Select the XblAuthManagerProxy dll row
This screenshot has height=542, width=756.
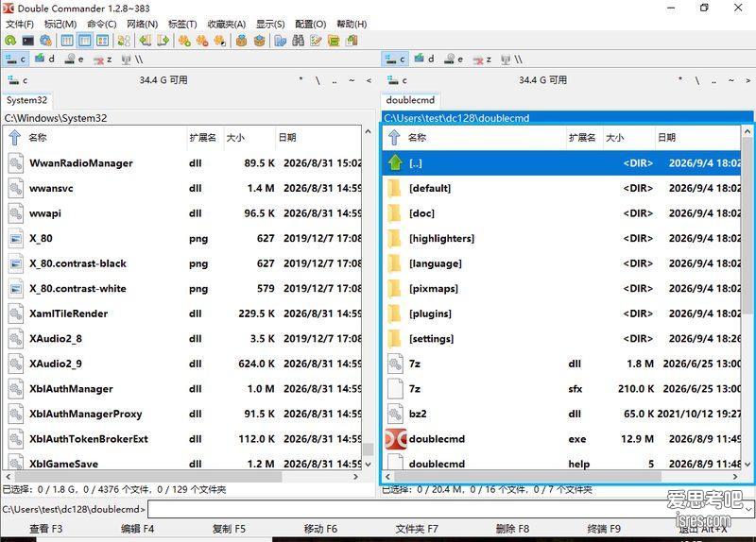point(182,414)
